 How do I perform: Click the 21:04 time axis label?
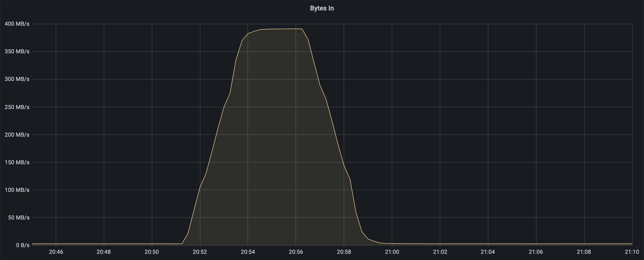[488, 252]
